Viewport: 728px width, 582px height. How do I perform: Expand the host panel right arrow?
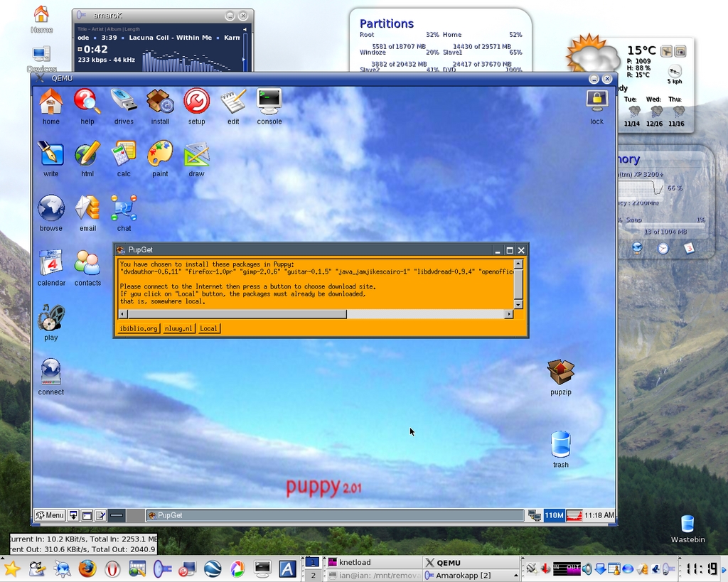723,569
